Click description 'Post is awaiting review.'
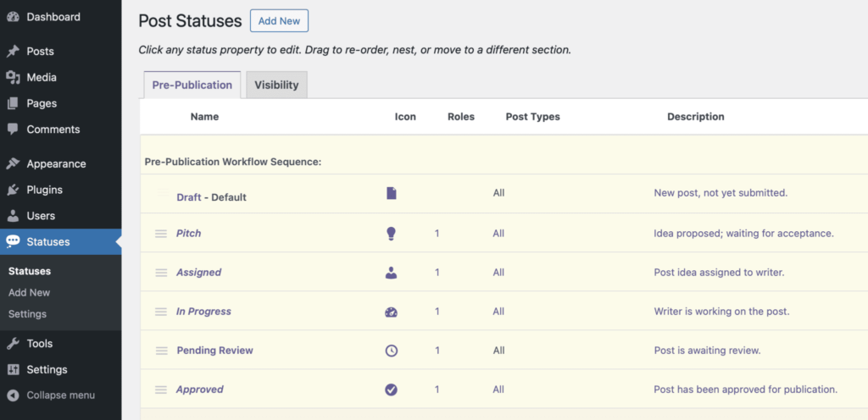This screenshot has width=868, height=420. tap(708, 351)
